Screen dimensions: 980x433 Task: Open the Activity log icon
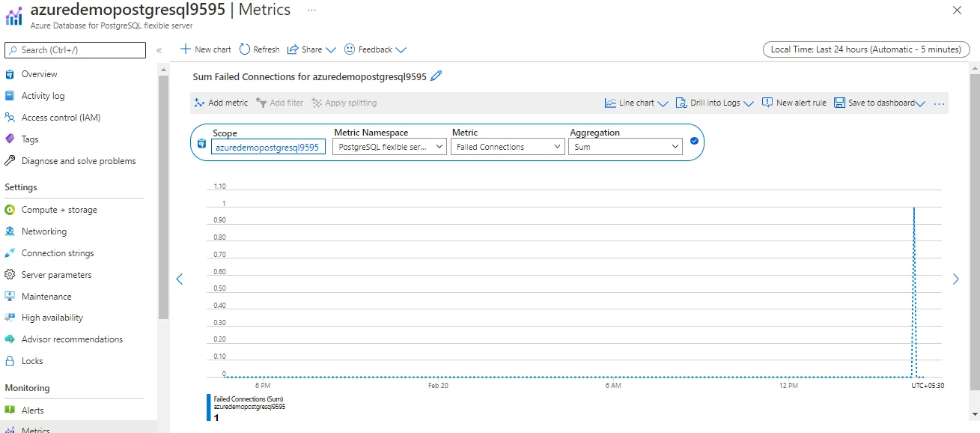click(9, 95)
